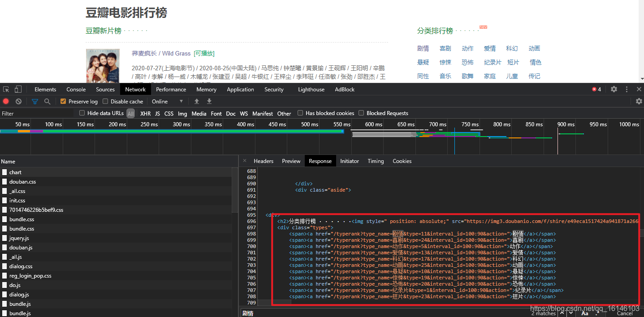
Task: Toggle the Preserve log checkbox
Action: pos(63,101)
